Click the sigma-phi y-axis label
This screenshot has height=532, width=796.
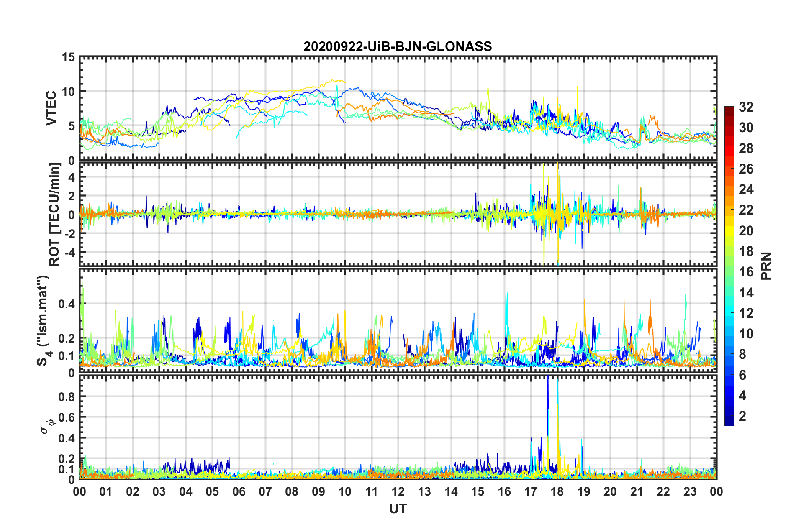(48, 426)
